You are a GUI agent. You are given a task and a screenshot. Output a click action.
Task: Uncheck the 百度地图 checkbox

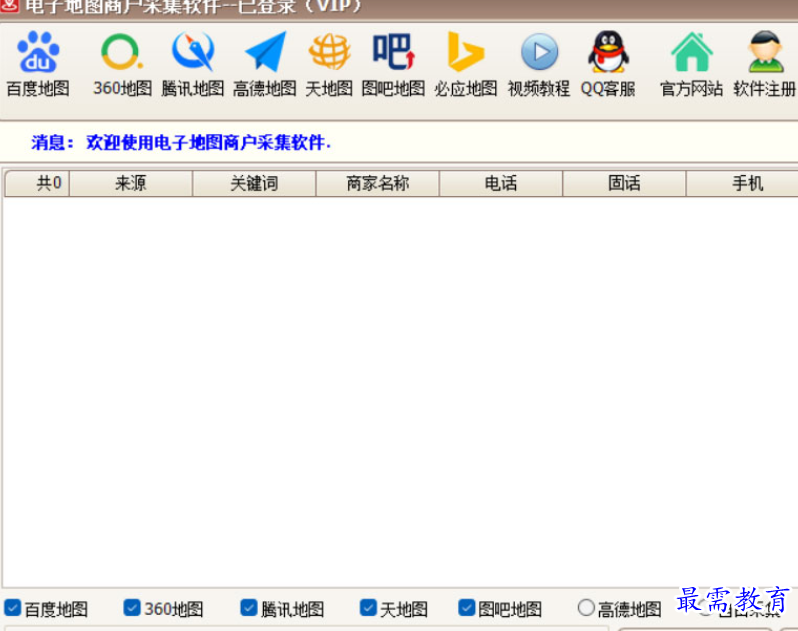coord(12,608)
